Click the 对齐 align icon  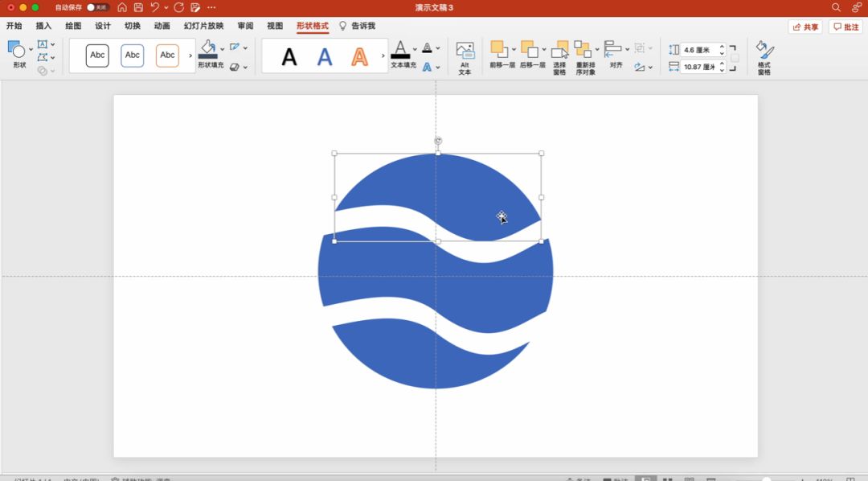(x=612, y=49)
